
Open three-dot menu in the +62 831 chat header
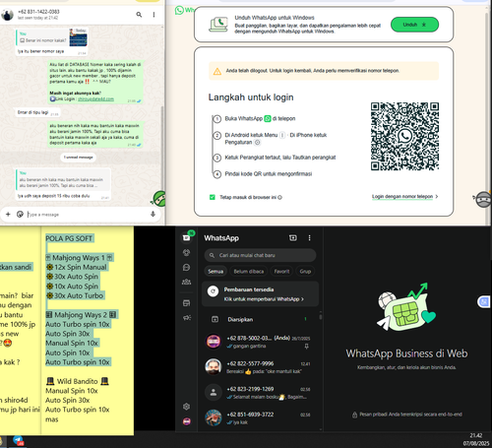coord(154,15)
